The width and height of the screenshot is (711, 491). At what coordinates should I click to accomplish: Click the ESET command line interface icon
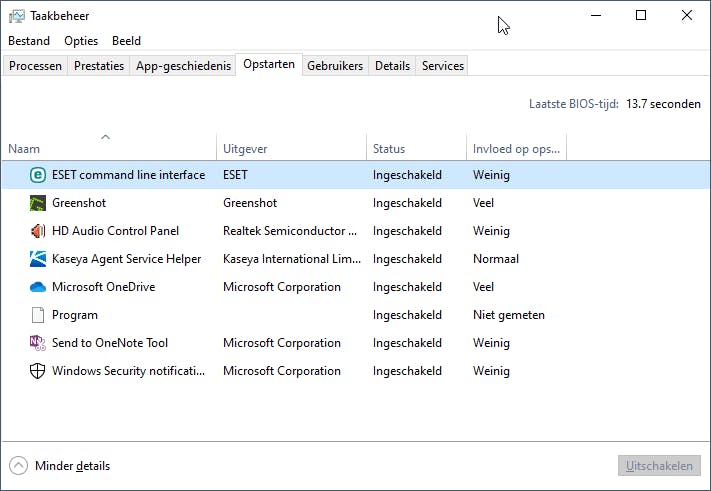click(38, 175)
